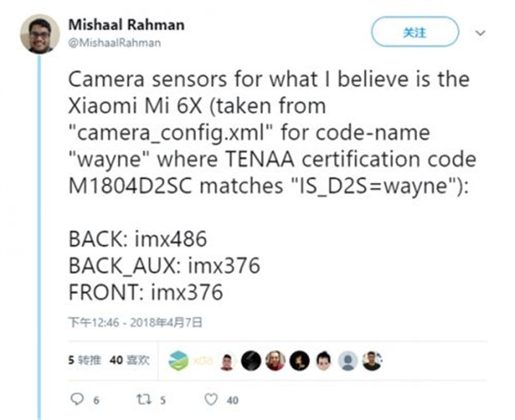View the 5 转推 retweets list

pyautogui.click(x=84, y=360)
